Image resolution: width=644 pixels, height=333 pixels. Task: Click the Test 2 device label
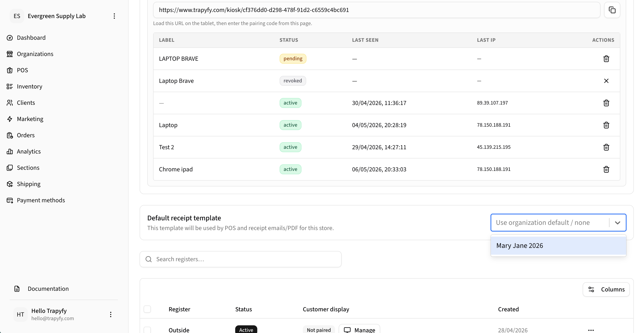tap(166, 147)
